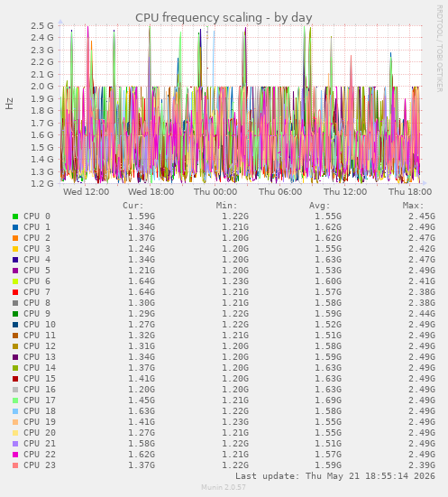
Task: Click the 'Cur:' column header
Action: [133, 206]
